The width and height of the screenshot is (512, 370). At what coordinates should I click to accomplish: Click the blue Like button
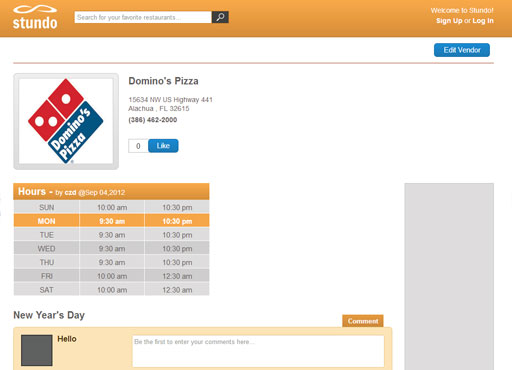tap(163, 146)
